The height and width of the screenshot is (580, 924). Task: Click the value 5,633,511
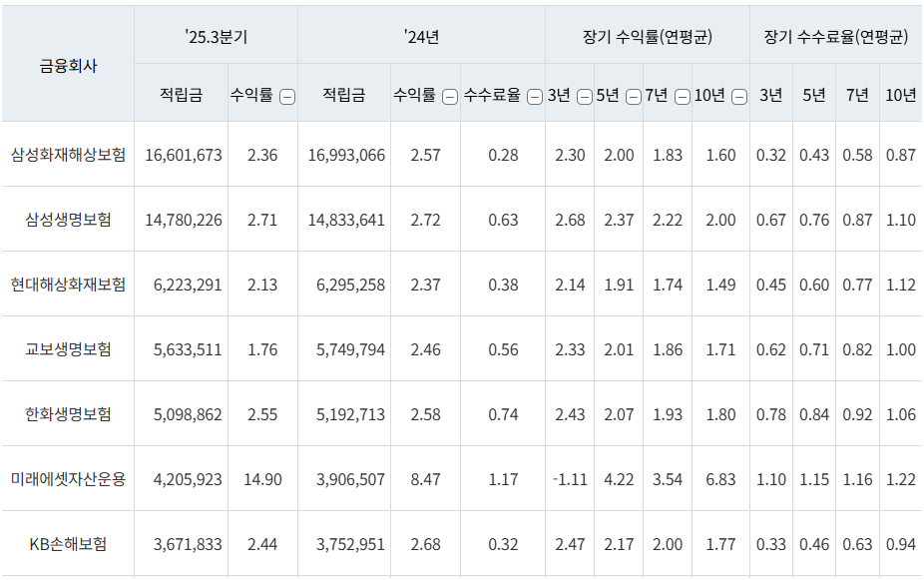pyautogui.click(x=188, y=349)
